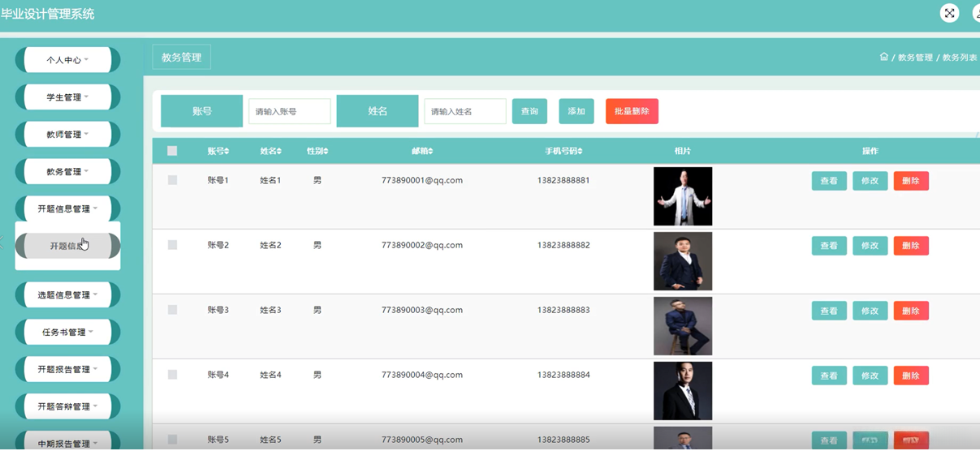Open the photo thumbnail for 账号3
Image resolution: width=980 pixels, height=451 pixels.
click(683, 326)
